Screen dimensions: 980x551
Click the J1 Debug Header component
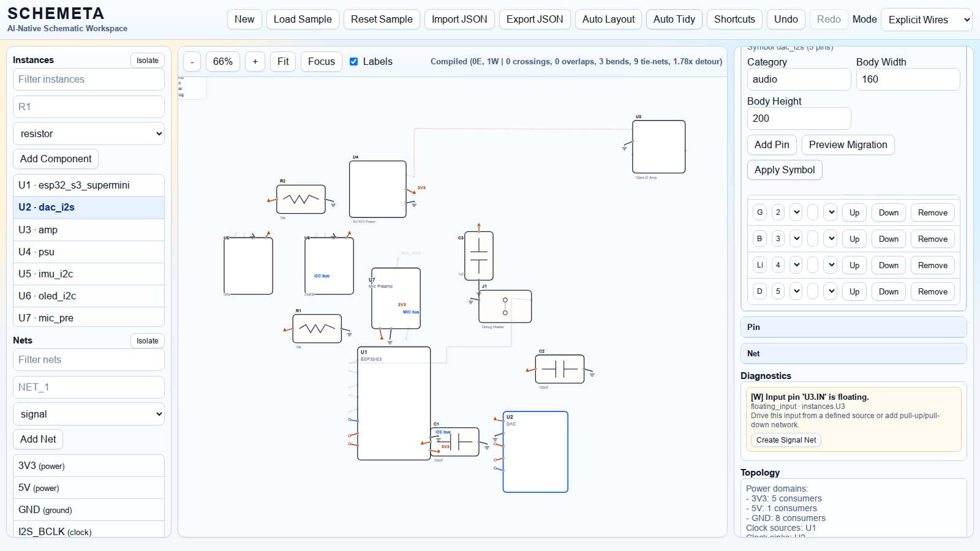pyautogui.click(x=505, y=306)
